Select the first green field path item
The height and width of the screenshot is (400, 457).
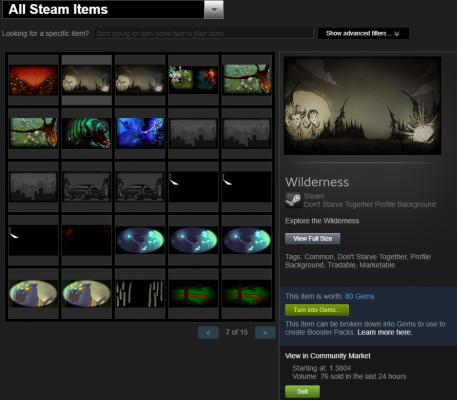pyautogui.click(x=193, y=293)
